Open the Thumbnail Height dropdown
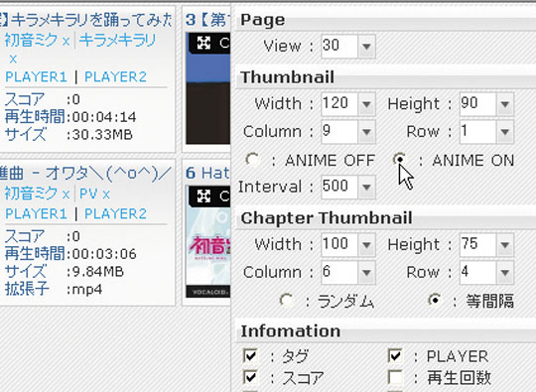The width and height of the screenshot is (536, 392). (x=505, y=104)
